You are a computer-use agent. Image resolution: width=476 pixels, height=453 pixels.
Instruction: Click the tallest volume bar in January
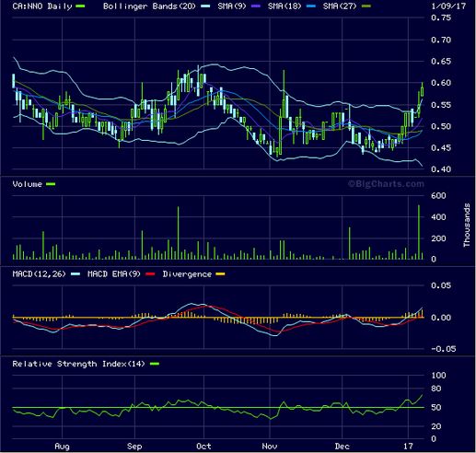point(419,232)
